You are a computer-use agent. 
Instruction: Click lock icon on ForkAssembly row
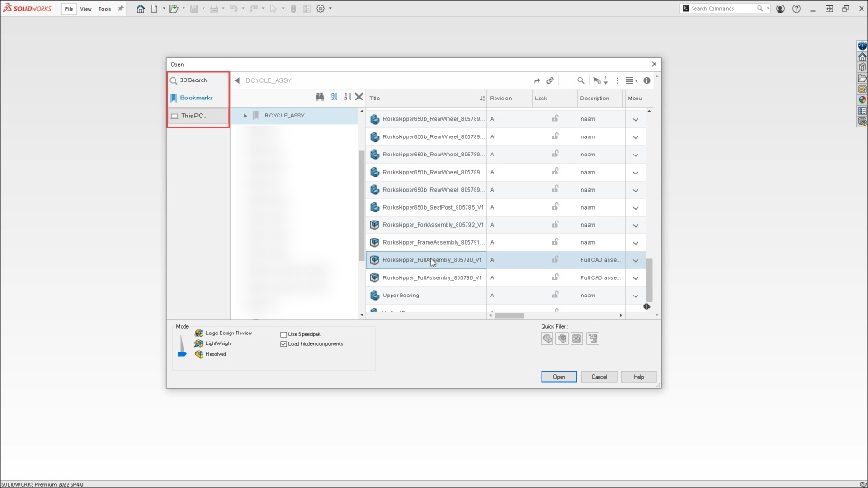pyautogui.click(x=554, y=224)
